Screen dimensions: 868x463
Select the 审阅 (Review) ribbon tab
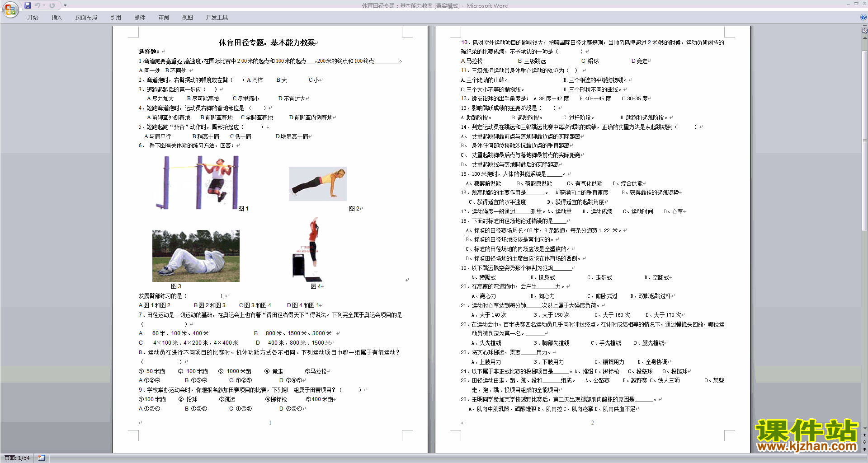point(164,17)
